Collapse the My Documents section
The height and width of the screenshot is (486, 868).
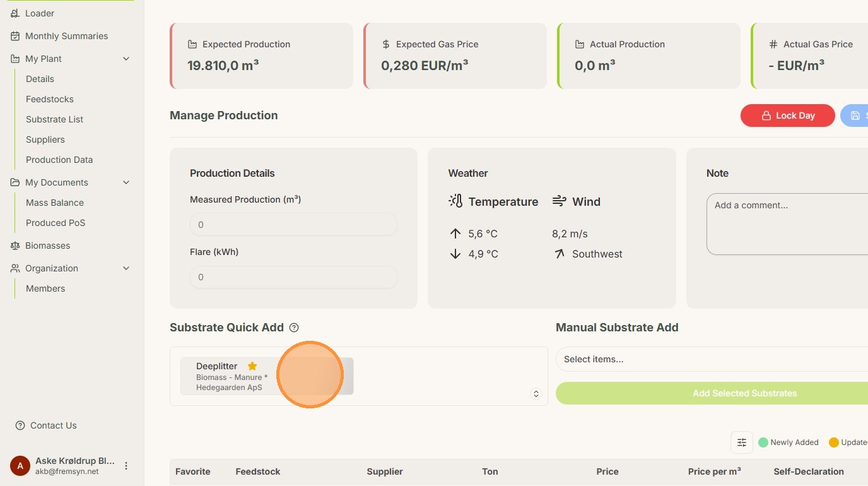pos(126,182)
